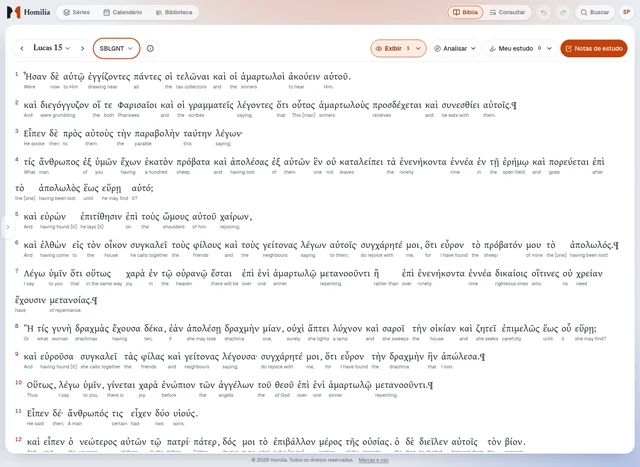
Task: Select the Greek word συγκαλεῖ in verse 6
Action: click(x=149, y=245)
